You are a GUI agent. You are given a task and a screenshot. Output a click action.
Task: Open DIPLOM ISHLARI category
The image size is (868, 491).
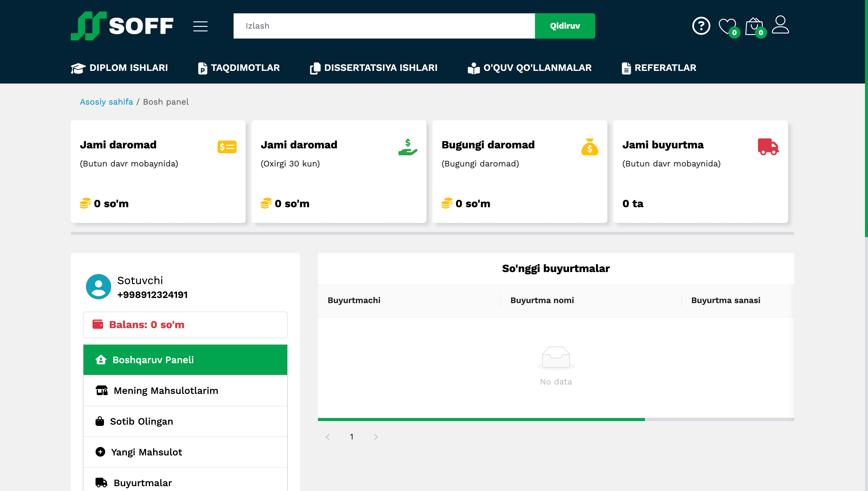[119, 68]
